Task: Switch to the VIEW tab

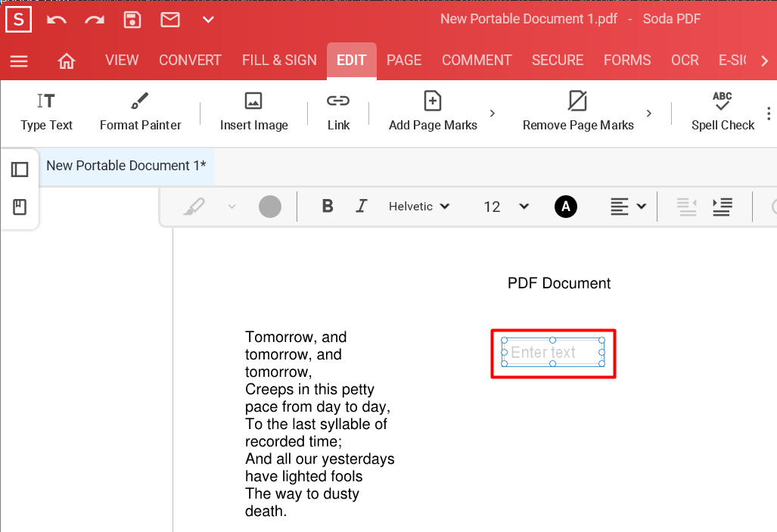Action: [x=122, y=60]
